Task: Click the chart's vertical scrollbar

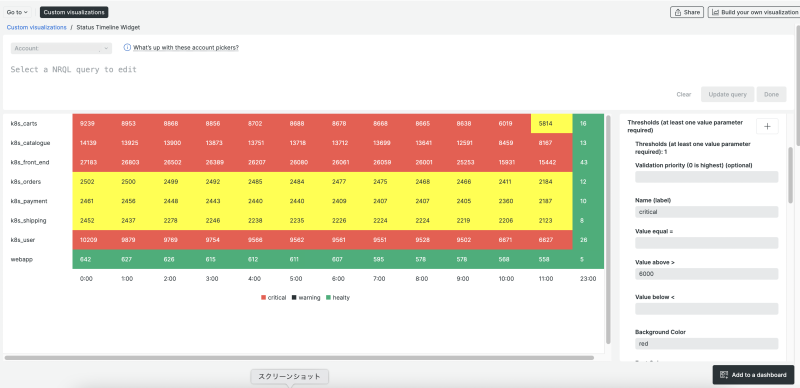Action: pyautogui.click(x=608, y=230)
